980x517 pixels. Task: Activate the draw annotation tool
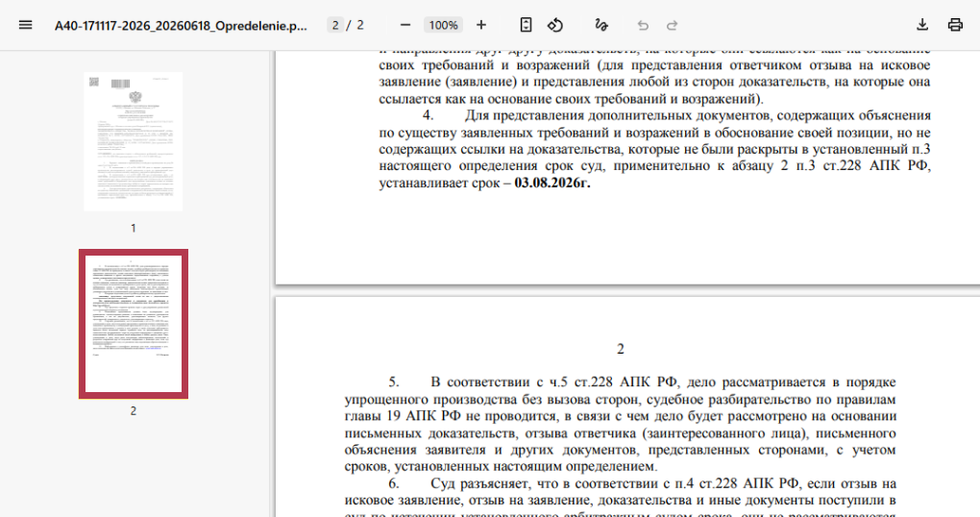pyautogui.click(x=601, y=25)
